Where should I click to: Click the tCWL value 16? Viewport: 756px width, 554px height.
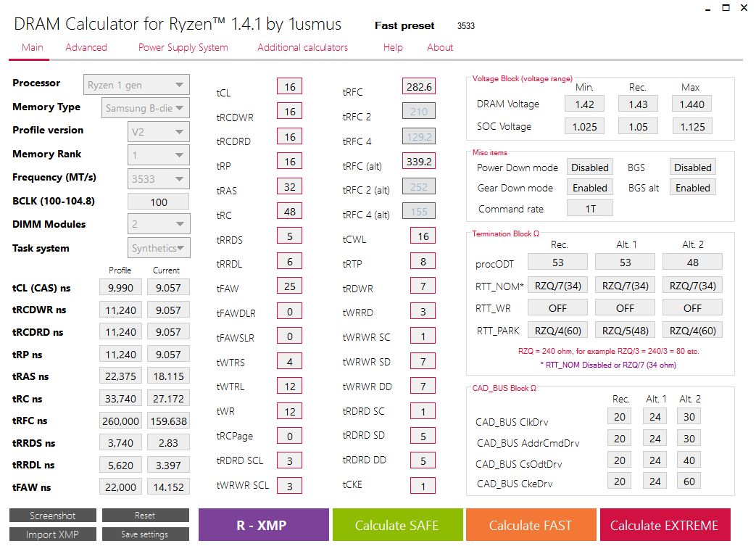[423, 236]
